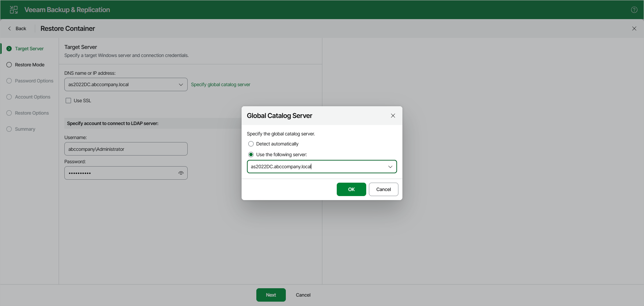This screenshot has width=644, height=306.
Task: Click the Account Options step circle icon
Action: 9,97
